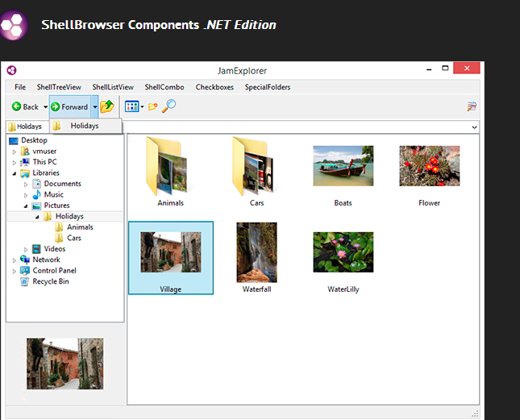Click the JamExplorer app icon in title bar
520x420 pixels.
11,70
